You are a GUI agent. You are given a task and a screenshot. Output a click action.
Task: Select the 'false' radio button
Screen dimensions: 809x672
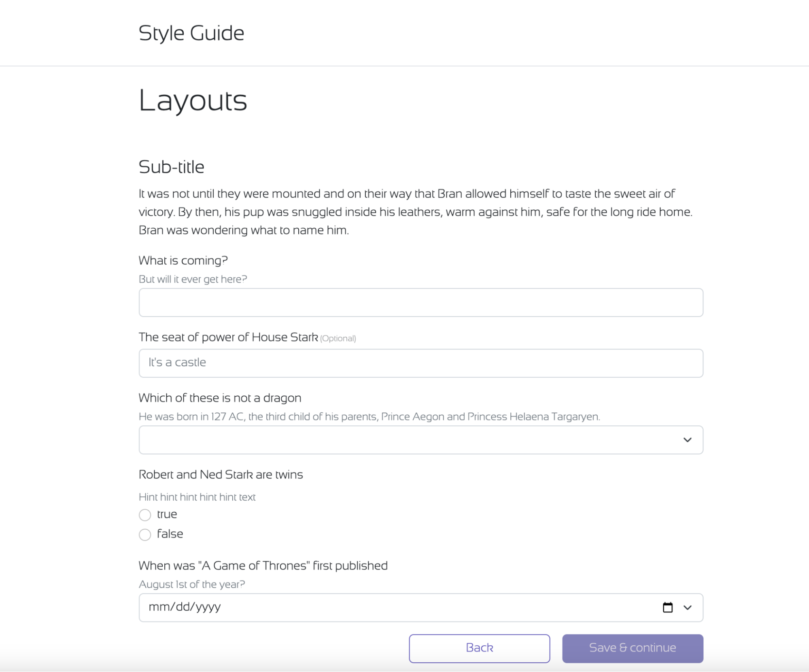[145, 535]
